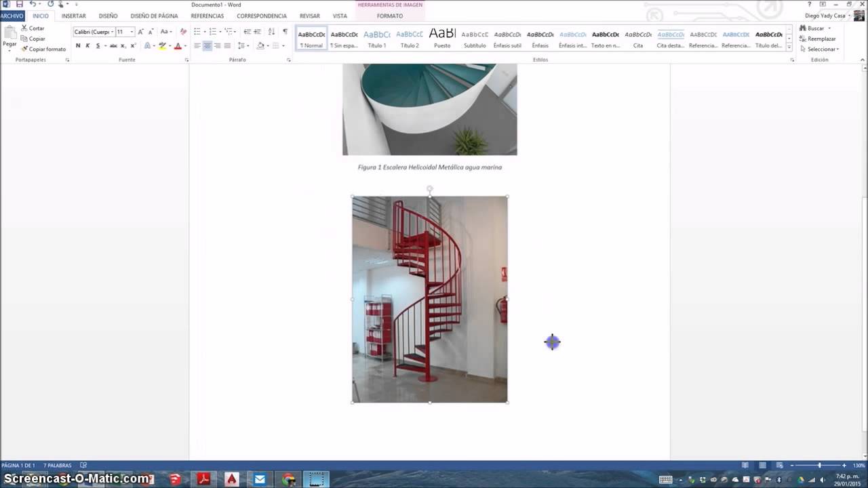
Task: Open Adobe Acrobat from taskbar
Action: [203, 479]
